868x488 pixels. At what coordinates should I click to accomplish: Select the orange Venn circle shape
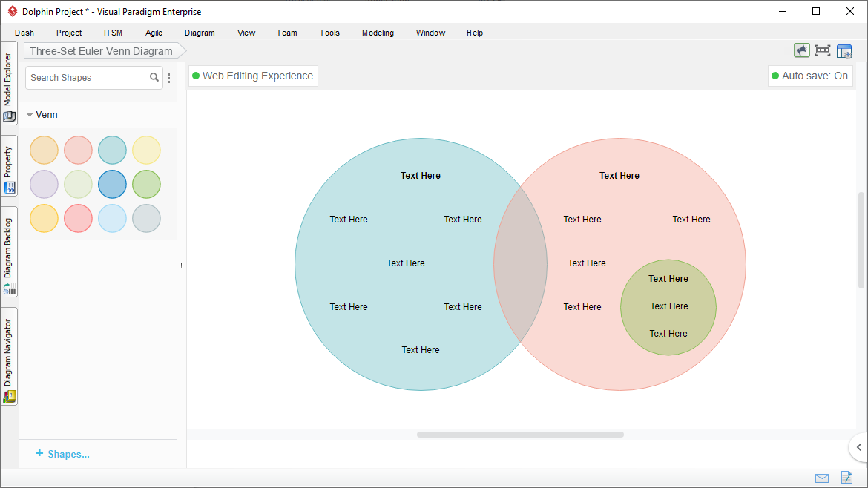point(44,150)
